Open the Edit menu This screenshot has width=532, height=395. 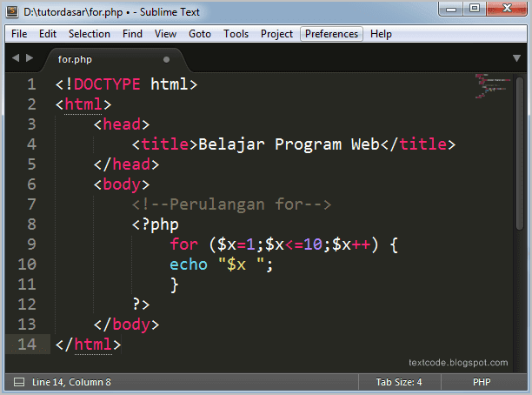[x=48, y=34]
